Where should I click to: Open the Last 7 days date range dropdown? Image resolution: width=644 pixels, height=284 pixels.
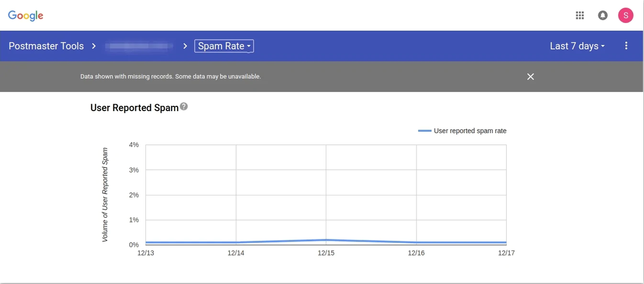(x=577, y=46)
